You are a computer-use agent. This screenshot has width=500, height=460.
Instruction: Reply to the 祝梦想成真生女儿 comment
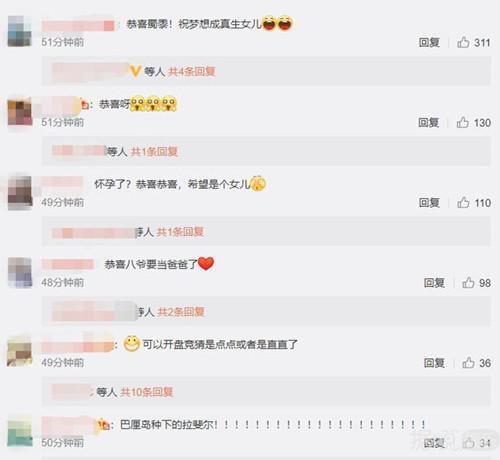pyautogui.click(x=429, y=42)
